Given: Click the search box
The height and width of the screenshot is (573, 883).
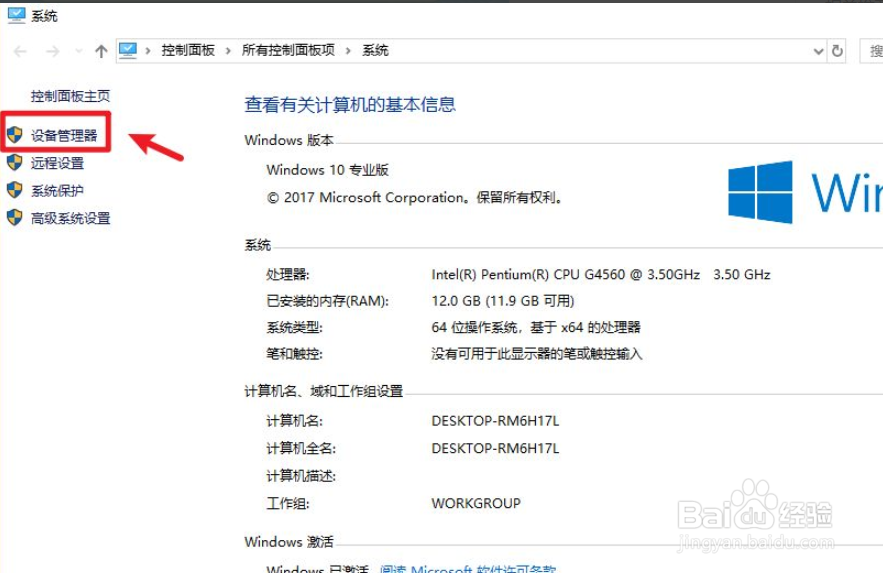Looking at the screenshot, I should (871, 51).
